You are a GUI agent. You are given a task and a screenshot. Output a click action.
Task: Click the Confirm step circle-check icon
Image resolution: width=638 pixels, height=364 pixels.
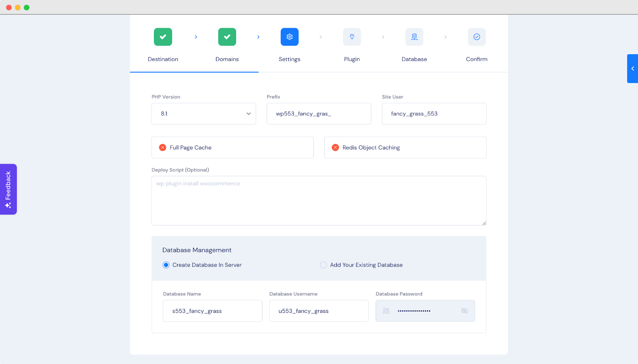(477, 37)
